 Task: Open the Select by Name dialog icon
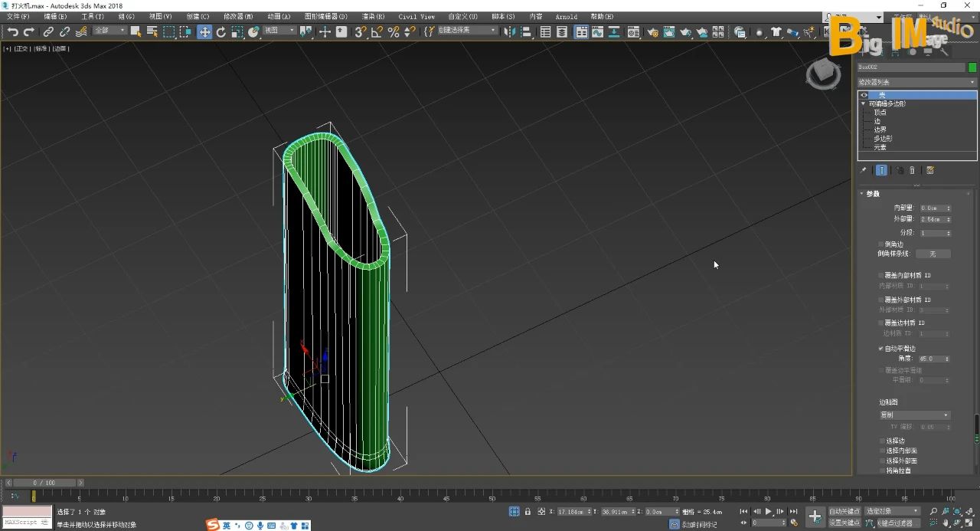click(x=152, y=31)
